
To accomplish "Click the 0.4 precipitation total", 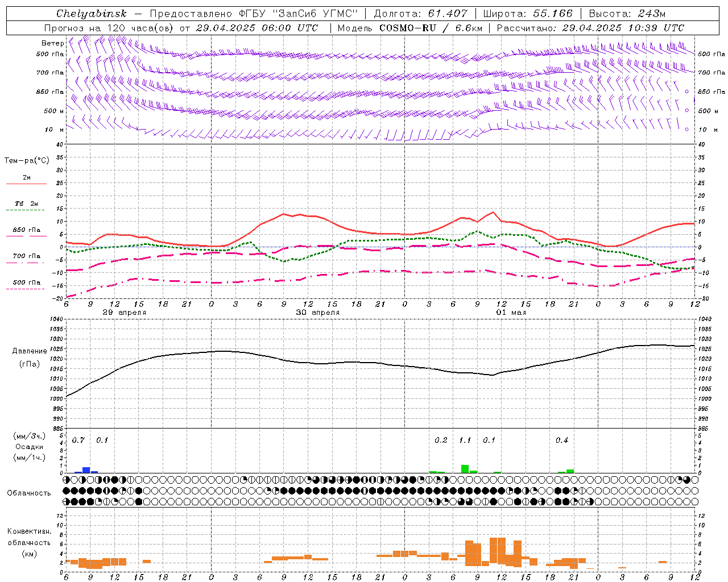I will tap(562, 440).
